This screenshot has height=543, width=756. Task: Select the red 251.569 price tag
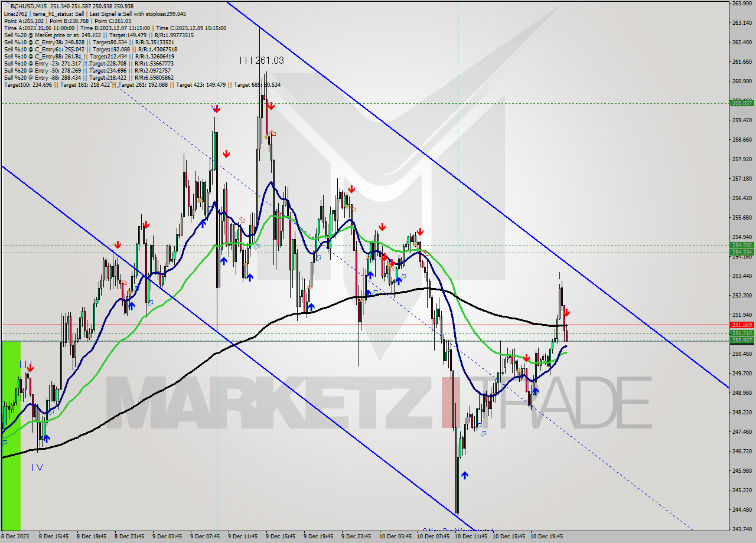tap(742, 325)
